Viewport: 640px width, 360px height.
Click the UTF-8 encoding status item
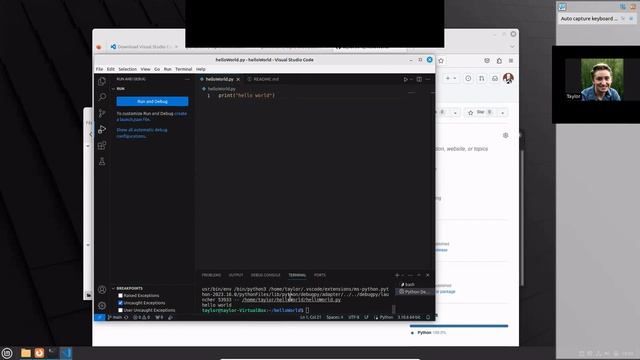pyautogui.click(x=353, y=317)
